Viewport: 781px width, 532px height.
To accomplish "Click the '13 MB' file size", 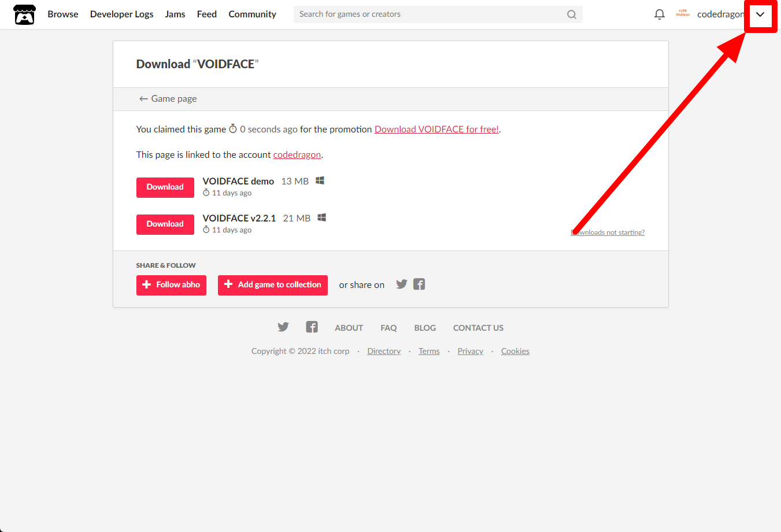I will pyautogui.click(x=295, y=181).
